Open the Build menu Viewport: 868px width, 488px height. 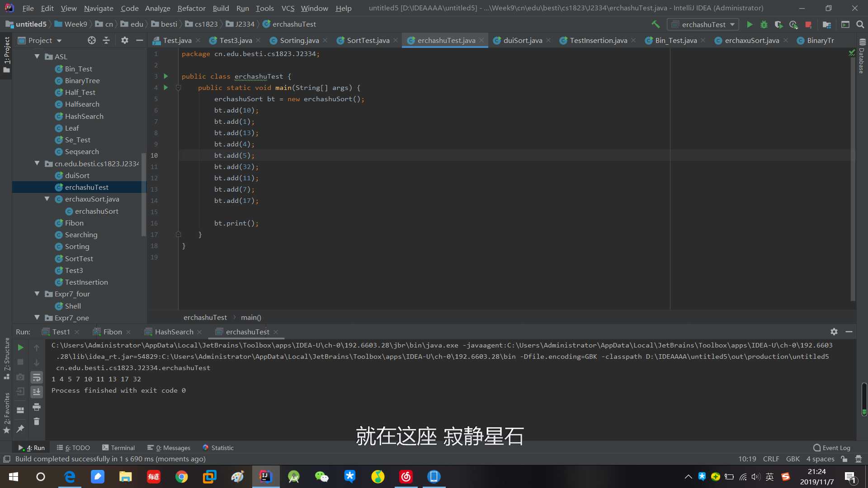221,8
